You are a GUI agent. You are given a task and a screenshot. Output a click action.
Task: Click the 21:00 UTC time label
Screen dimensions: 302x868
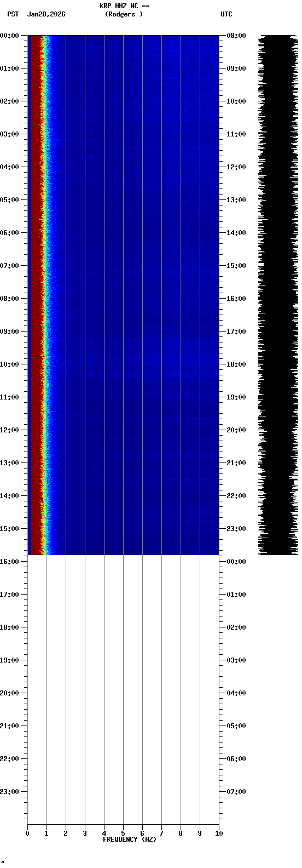click(x=236, y=463)
